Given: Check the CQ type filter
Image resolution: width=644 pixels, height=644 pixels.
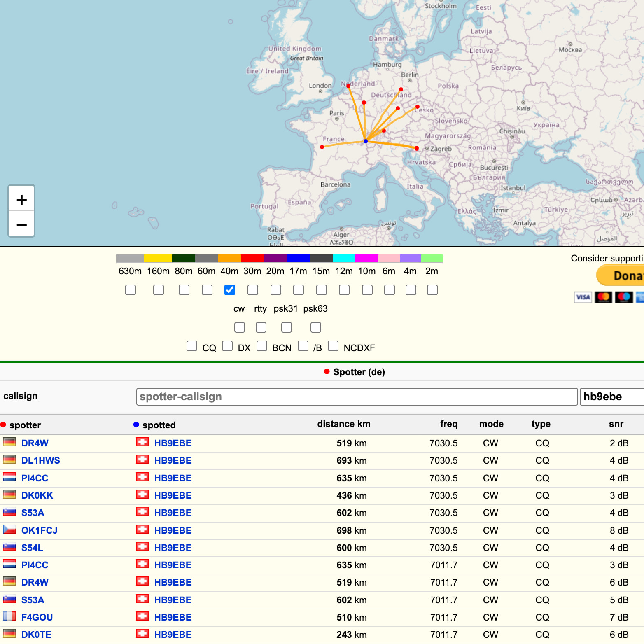Looking at the screenshot, I should pyautogui.click(x=192, y=346).
